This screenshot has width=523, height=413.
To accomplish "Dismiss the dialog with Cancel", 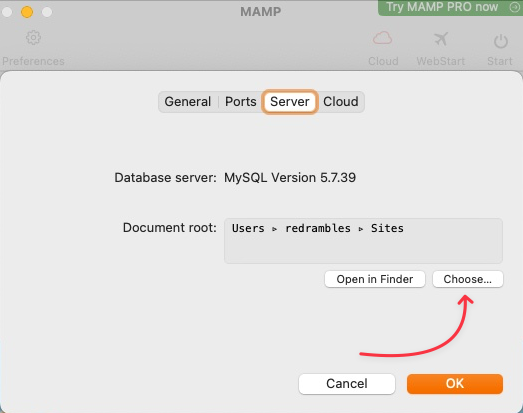I will 347,384.
